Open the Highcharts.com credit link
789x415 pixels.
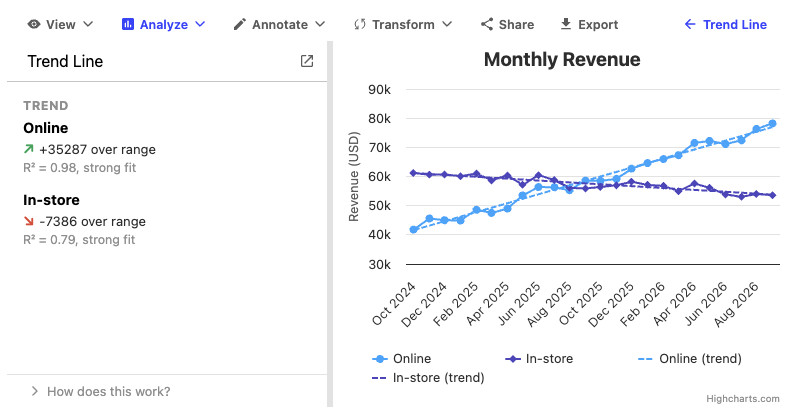point(743,398)
